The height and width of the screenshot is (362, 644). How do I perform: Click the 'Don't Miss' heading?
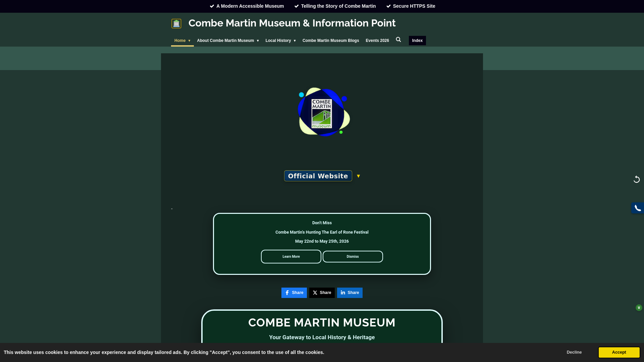click(x=322, y=223)
